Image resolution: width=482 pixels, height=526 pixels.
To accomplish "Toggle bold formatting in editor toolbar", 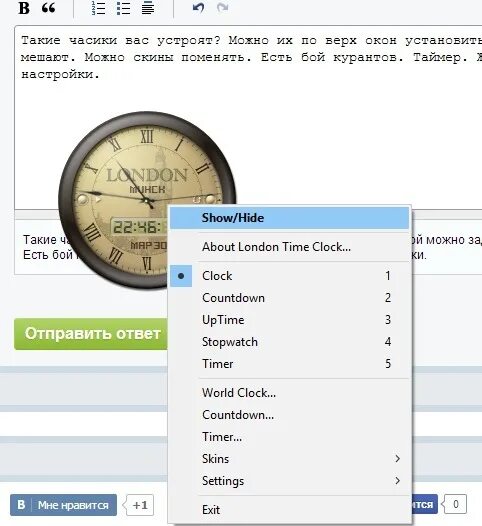I will (x=24, y=8).
